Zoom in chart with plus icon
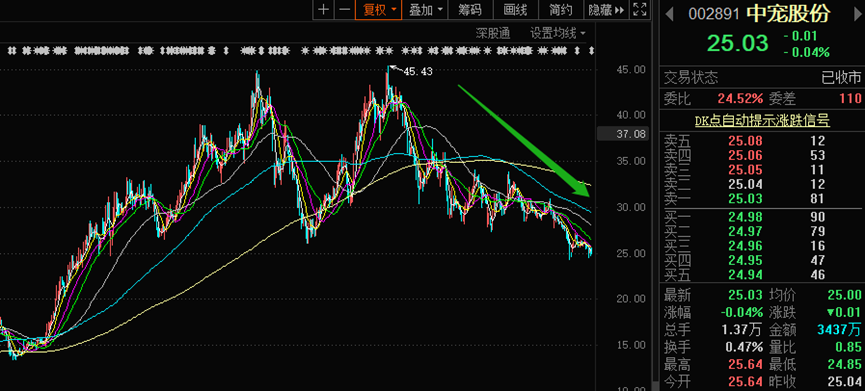 [324, 9]
